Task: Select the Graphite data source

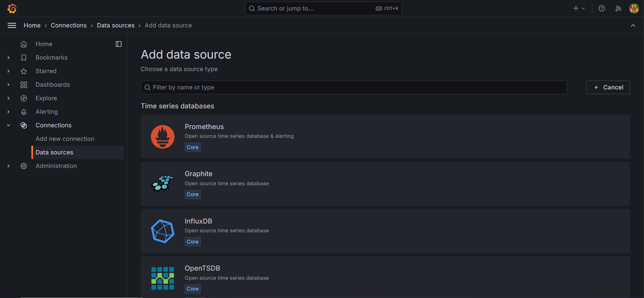Action: click(385, 184)
